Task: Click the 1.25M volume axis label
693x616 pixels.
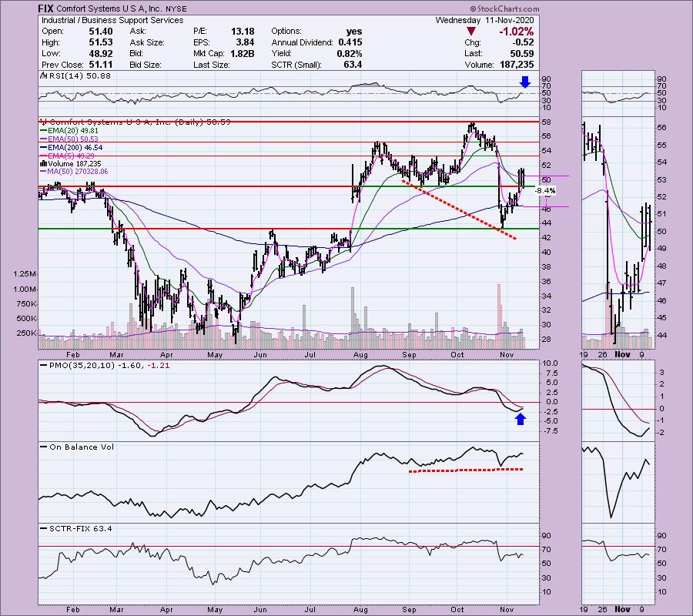Action: (x=25, y=274)
